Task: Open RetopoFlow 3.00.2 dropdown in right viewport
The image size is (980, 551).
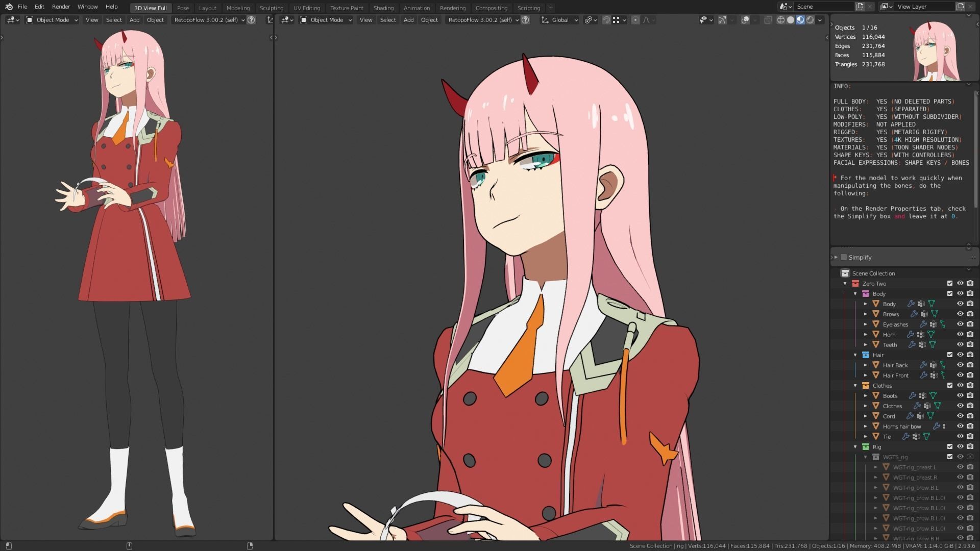Action: coord(482,20)
